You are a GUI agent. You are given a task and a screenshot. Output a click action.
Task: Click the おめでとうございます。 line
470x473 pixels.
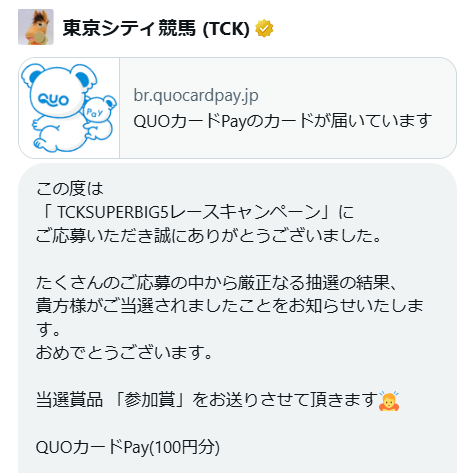[x=124, y=353]
